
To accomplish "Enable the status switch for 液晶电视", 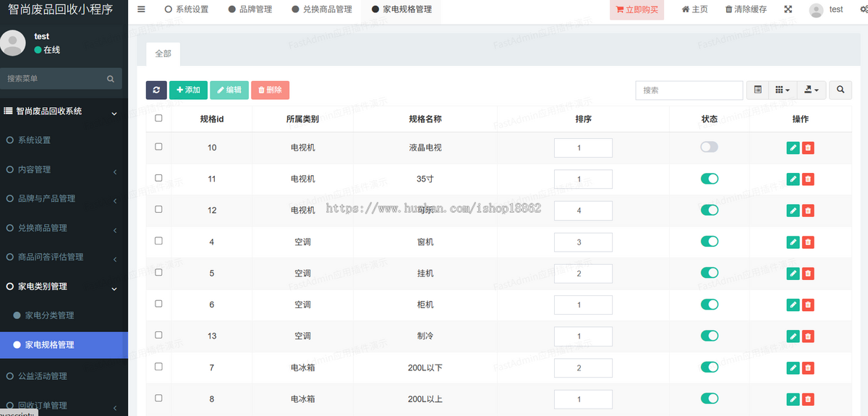I will [x=709, y=147].
